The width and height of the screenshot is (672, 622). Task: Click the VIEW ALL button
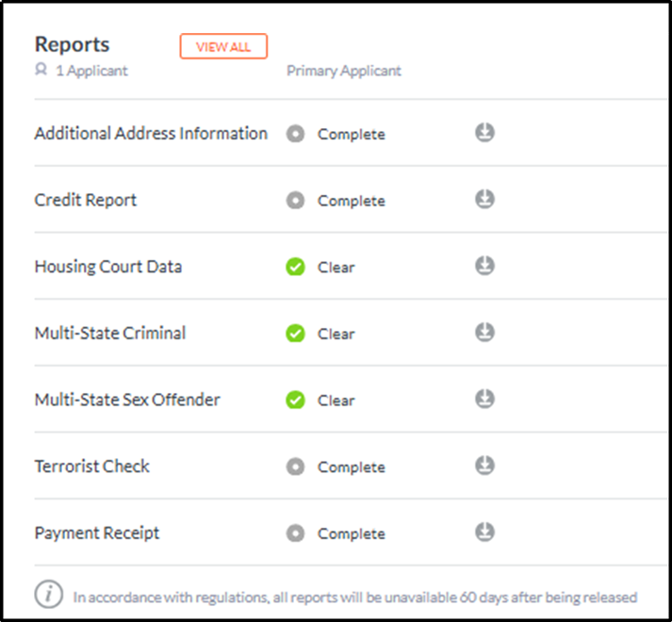point(223,46)
